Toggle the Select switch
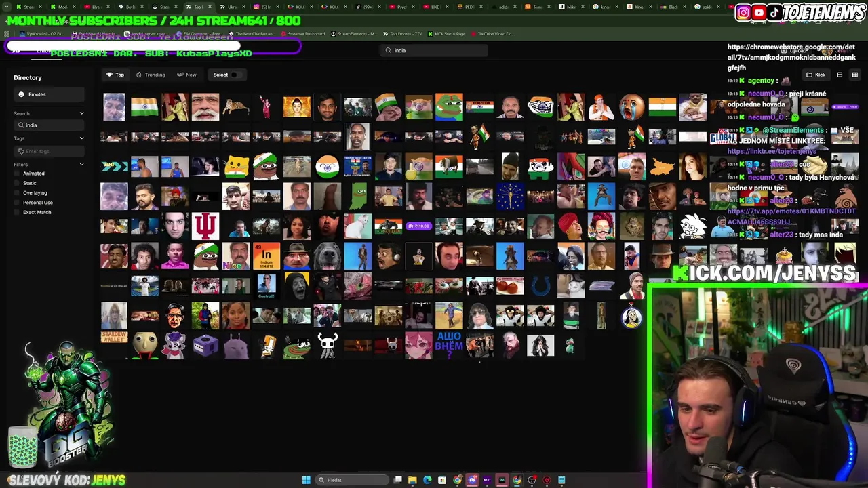Screen dimensions: 868x488 tap(235, 75)
